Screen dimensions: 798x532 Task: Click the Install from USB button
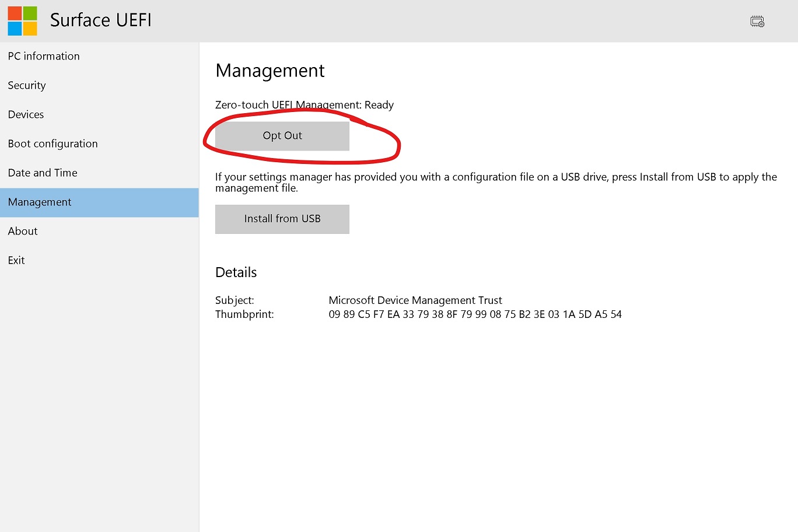click(282, 219)
